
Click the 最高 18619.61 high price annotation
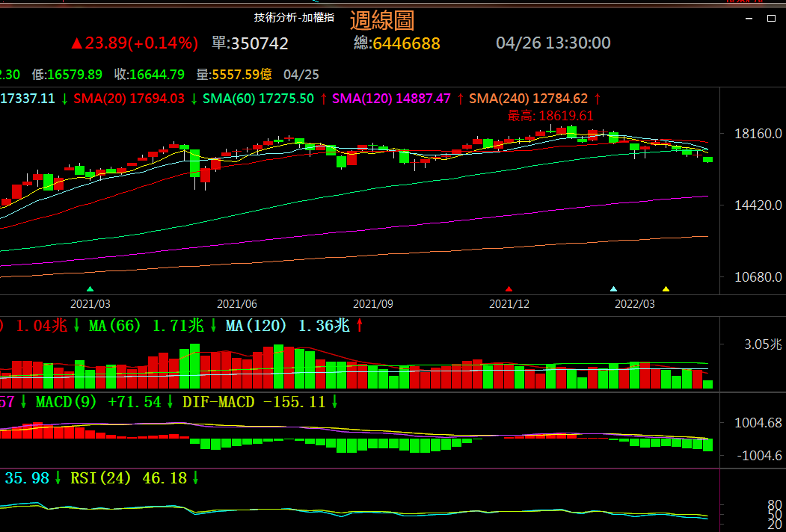550,116
